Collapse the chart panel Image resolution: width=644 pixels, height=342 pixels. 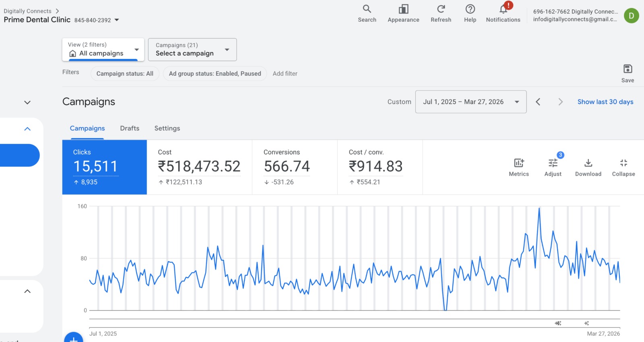tap(623, 167)
